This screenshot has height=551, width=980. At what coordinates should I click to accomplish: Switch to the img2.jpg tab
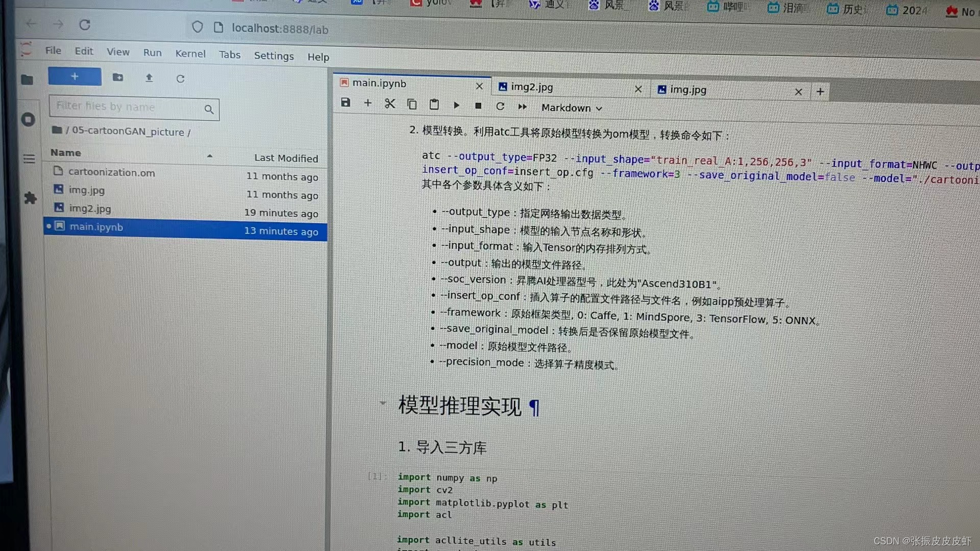coord(532,87)
